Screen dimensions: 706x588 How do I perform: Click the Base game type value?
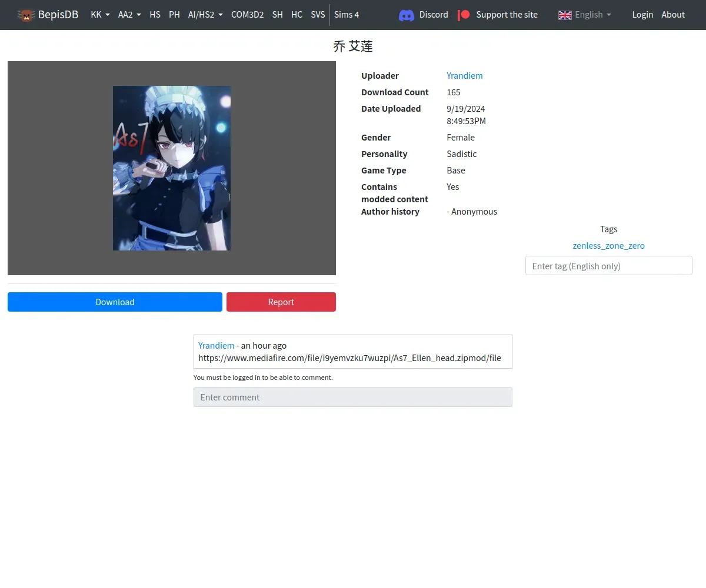click(456, 170)
